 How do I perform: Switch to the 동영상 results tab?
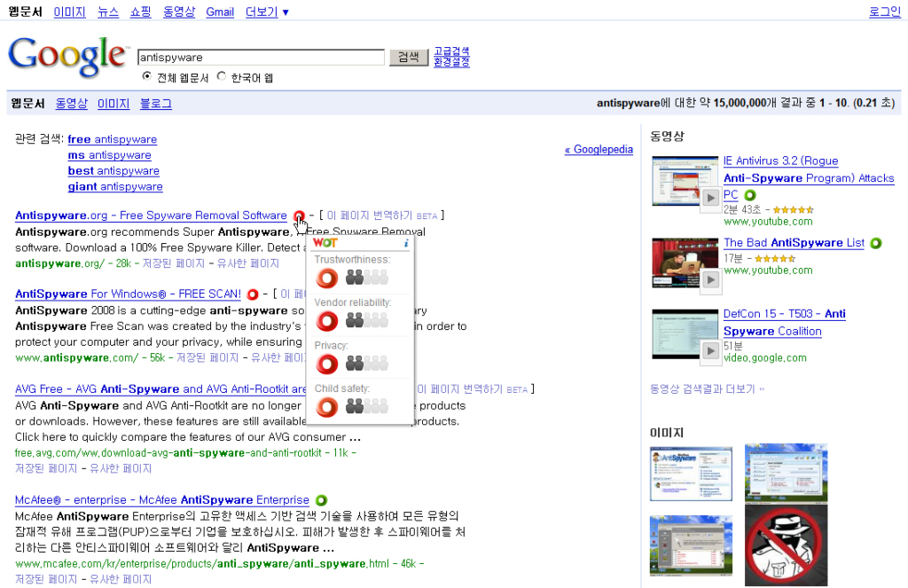pos(72,104)
